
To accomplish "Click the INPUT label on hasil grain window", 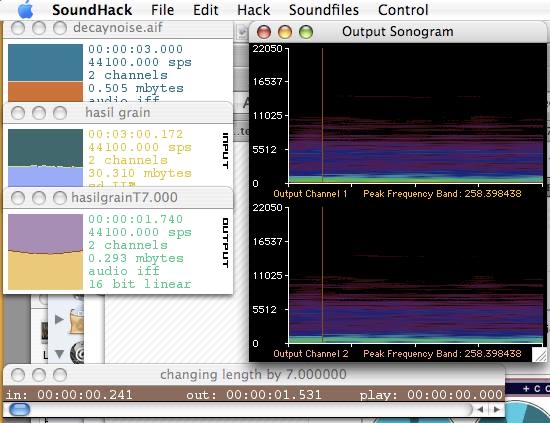I will click(x=226, y=150).
